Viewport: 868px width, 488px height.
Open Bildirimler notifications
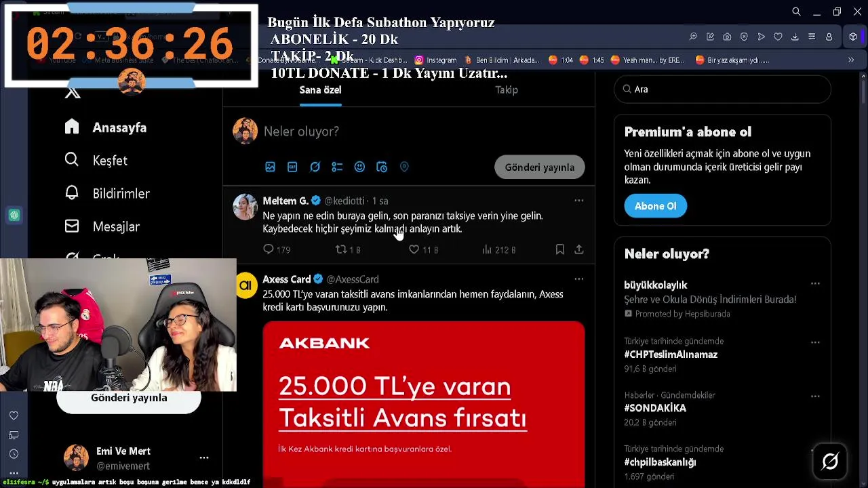click(x=107, y=194)
